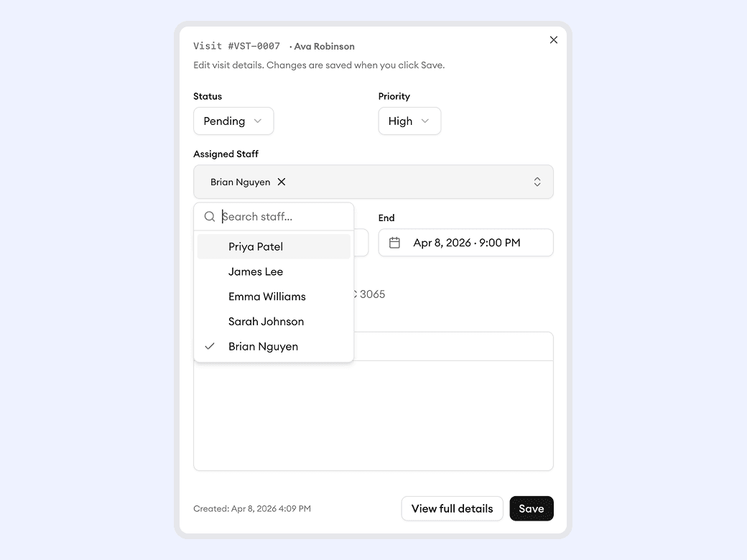Image resolution: width=747 pixels, height=560 pixels.
Task: Select Emma Williams from the staff list
Action: tap(266, 297)
